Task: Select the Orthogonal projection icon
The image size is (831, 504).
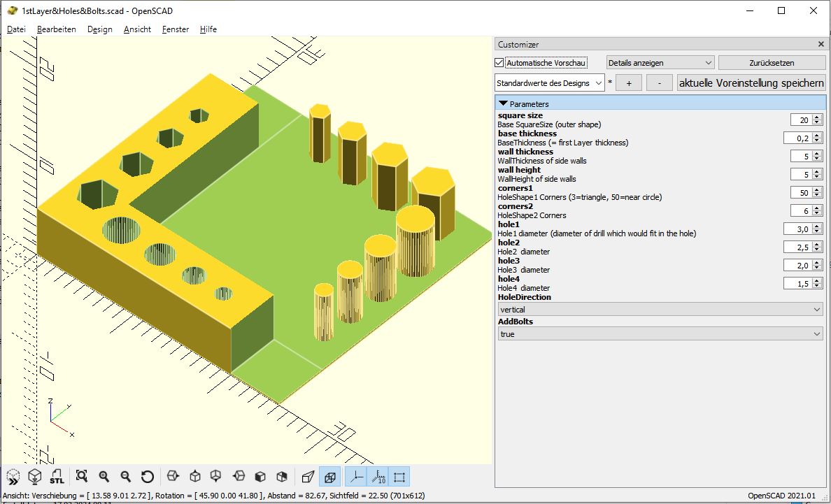Action: click(x=329, y=477)
